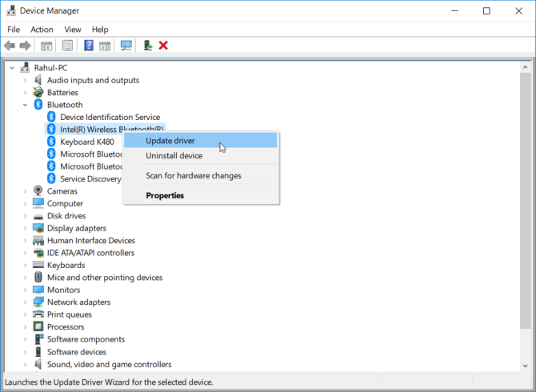
Task: Expand the Network adapters category
Action: pyautogui.click(x=25, y=302)
